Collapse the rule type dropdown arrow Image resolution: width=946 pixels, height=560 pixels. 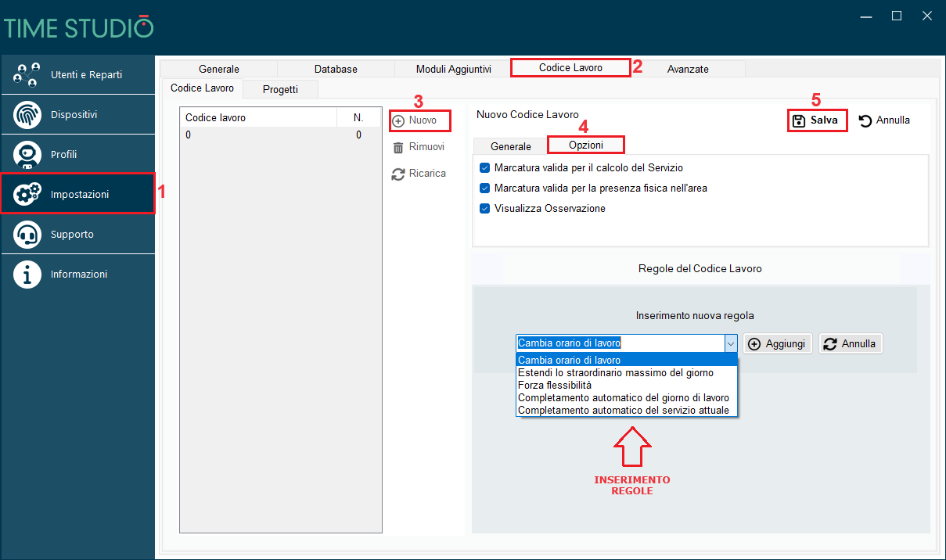click(731, 343)
